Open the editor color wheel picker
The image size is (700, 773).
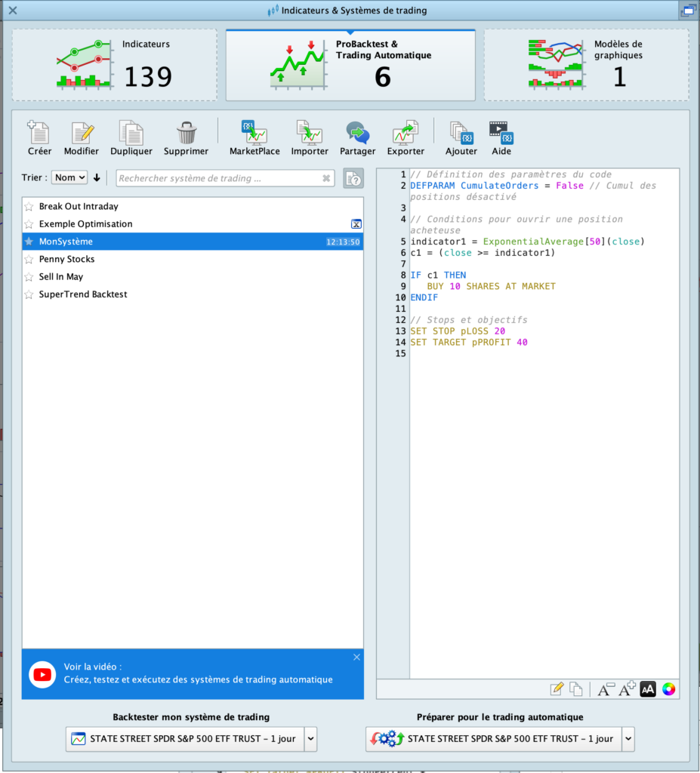(x=668, y=688)
